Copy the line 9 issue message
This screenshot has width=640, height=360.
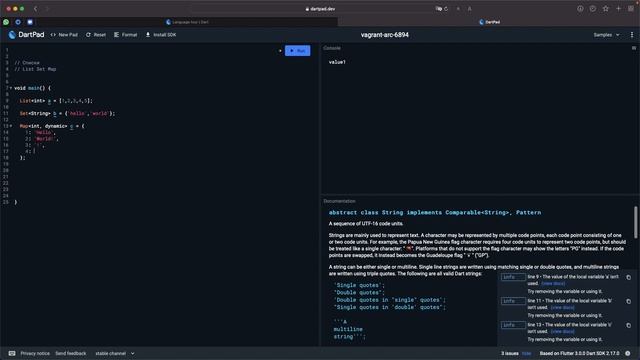pos(629,278)
